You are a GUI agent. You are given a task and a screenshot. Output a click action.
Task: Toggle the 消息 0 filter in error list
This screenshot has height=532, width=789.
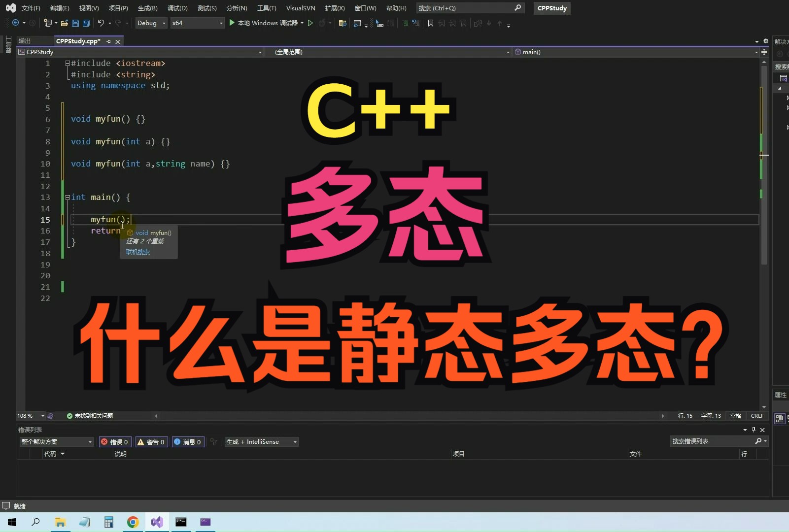tap(187, 441)
